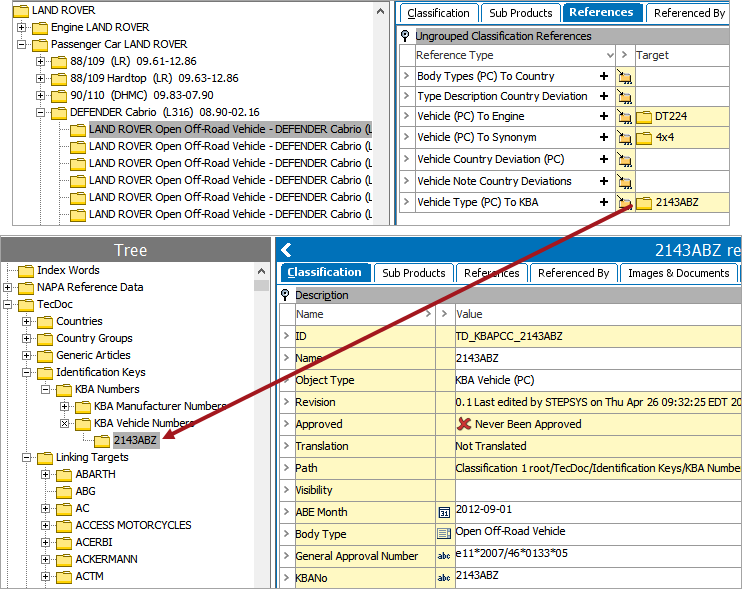Click the 2143ABZ folder icon in the Tree
Image resolution: width=742 pixels, height=589 pixels.
point(102,440)
